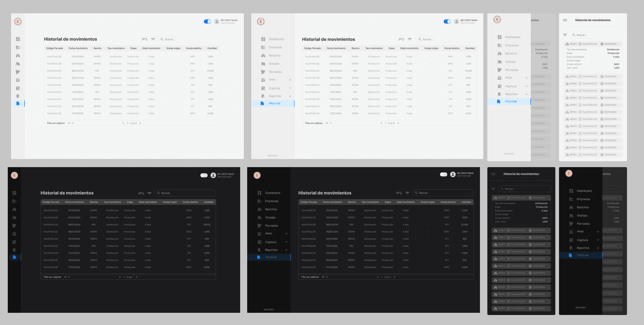Image resolution: width=644 pixels, height=325 pixels.
Task: Click QA UX/UI Tester name in light labeled-sidebar frame
Action: point(469,20)
